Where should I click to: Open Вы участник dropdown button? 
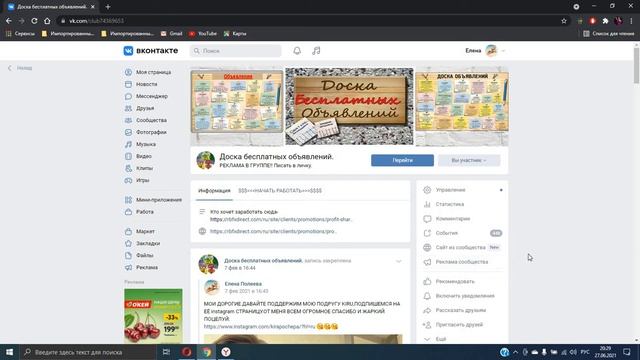point(469,160)
